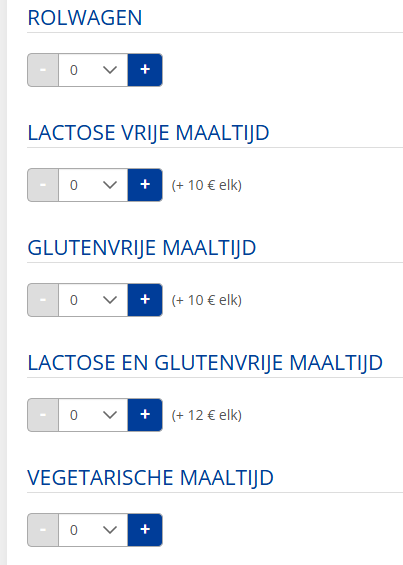
Task: Add one Lactose vrije maaltijd
Action: [x=145, y=185]
